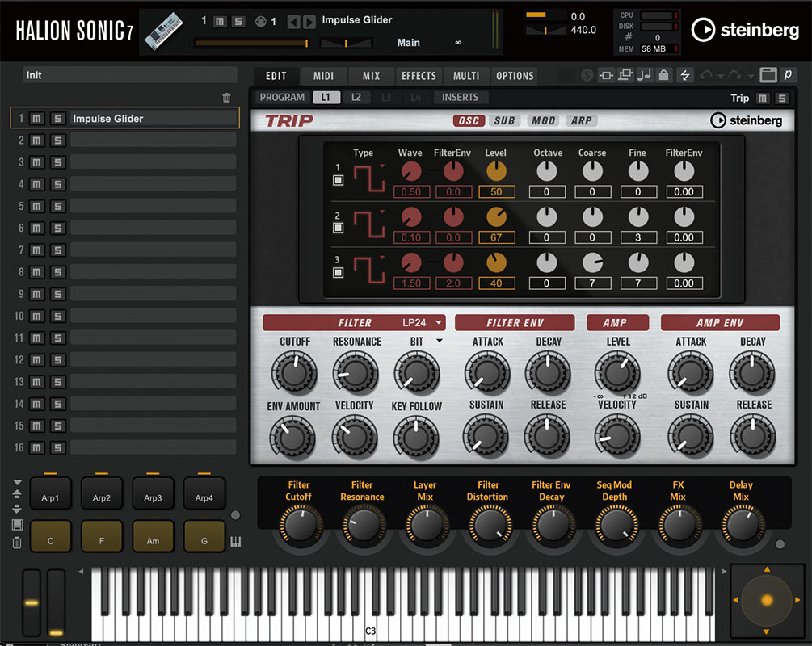The width and height of the screenshot is (812, 646).
Task: Load the previous program with the left arrow
Action: pyautogui.click(x=293, y=21)
